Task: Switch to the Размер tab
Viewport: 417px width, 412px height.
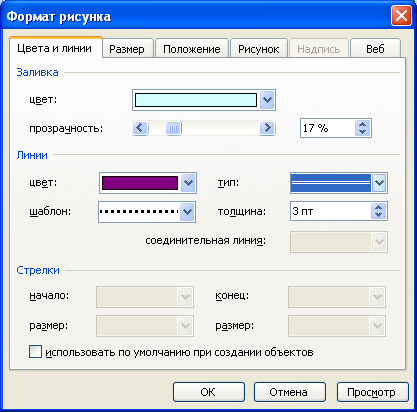Action: [x=127, y=49]
